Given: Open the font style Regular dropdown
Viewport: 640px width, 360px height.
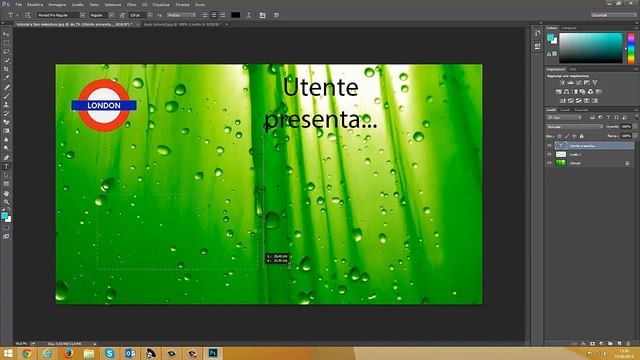Looking at the screenshot, I should click(111, 15).
